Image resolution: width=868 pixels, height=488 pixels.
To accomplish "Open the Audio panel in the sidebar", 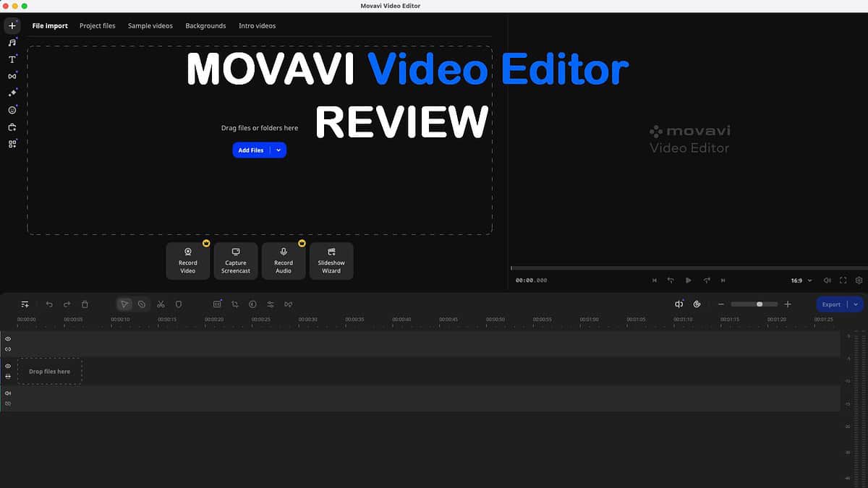I will [11, 41].
